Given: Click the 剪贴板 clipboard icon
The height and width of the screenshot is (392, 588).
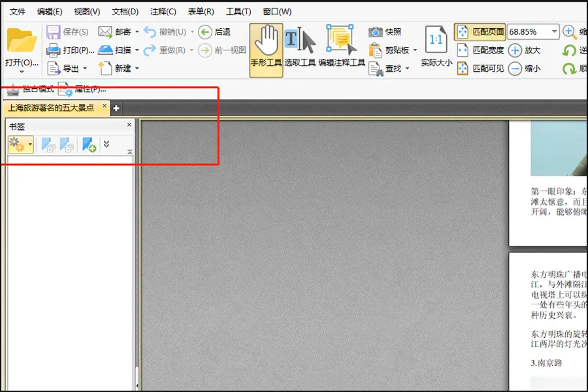Looking at the screenshot, I should coord(376,50).
